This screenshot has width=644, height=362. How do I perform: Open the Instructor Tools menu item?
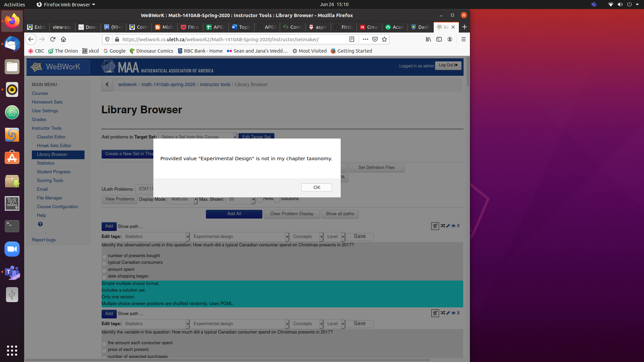46,128
